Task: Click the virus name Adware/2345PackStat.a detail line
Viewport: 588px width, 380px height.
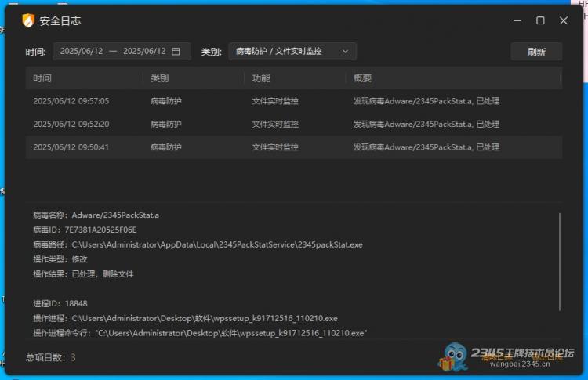Action: click(x=96, y=215)
